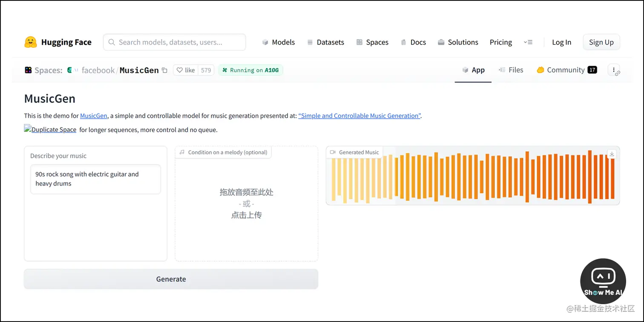Open the MusicGen space name link
Image resolution: width=644 pixels, height=322 pixels.
point(139,70)
